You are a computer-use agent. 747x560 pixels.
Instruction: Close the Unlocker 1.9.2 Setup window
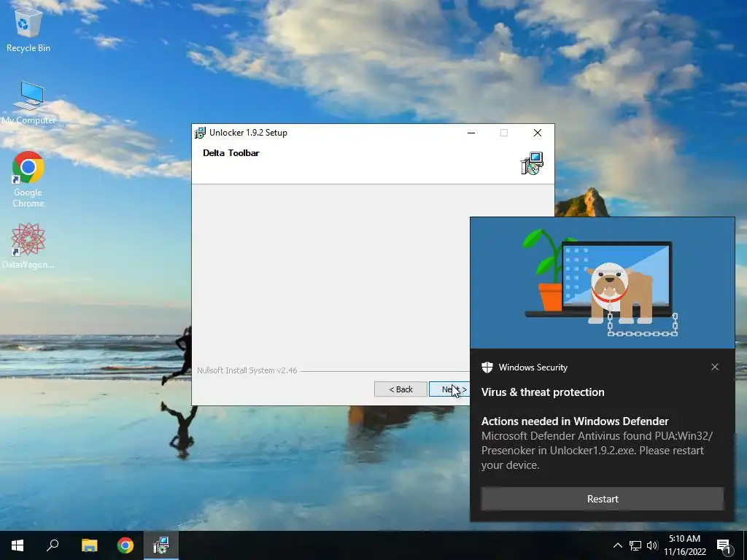click(538, 133)
